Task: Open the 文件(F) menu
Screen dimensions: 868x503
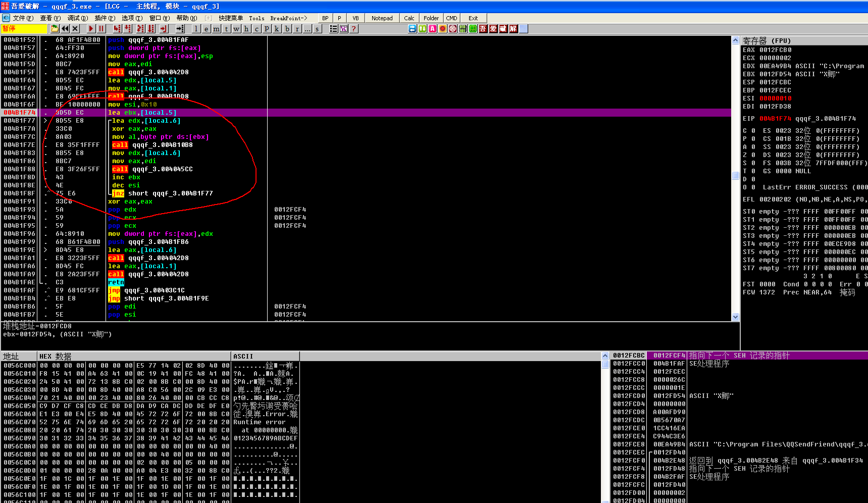Action: [x=23, y=18]
